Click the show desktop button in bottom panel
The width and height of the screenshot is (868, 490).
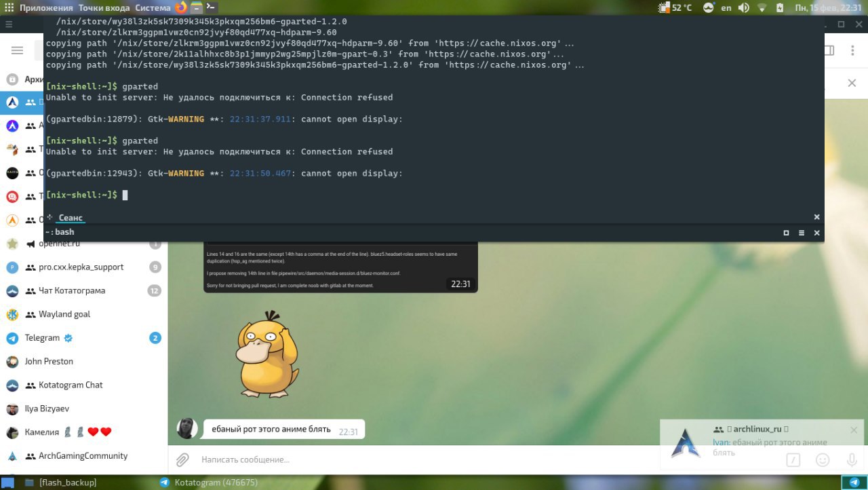(x=7, y=483)
